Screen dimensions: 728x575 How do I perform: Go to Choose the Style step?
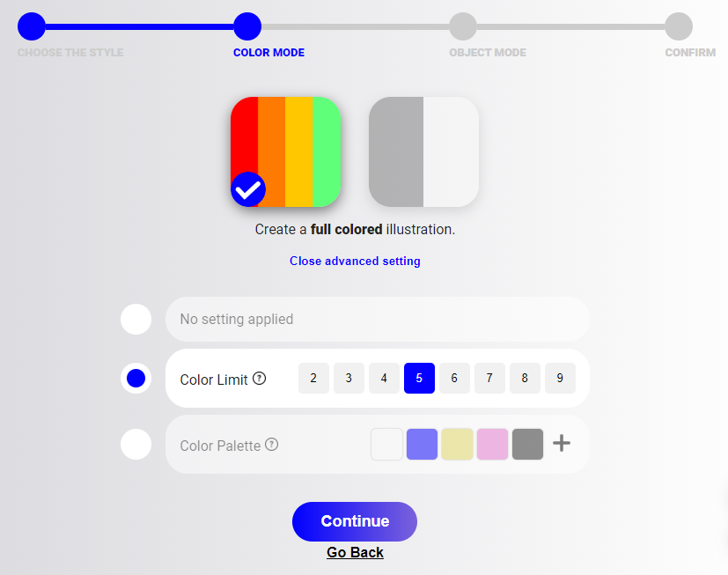[31, 26]
